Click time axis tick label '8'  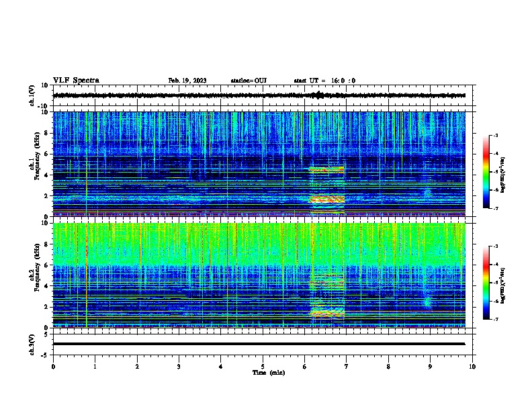(x=388, y=367)
